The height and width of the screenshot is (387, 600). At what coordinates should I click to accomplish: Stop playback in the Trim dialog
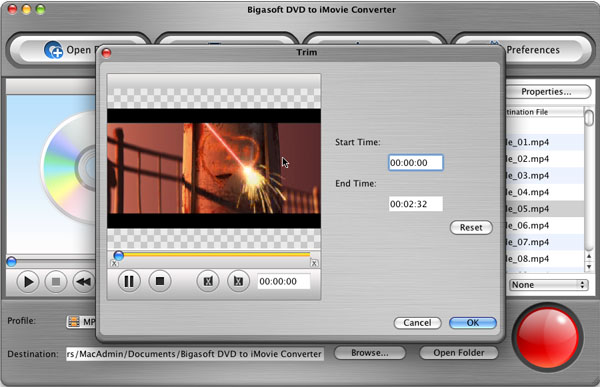[x=160, y=281]
